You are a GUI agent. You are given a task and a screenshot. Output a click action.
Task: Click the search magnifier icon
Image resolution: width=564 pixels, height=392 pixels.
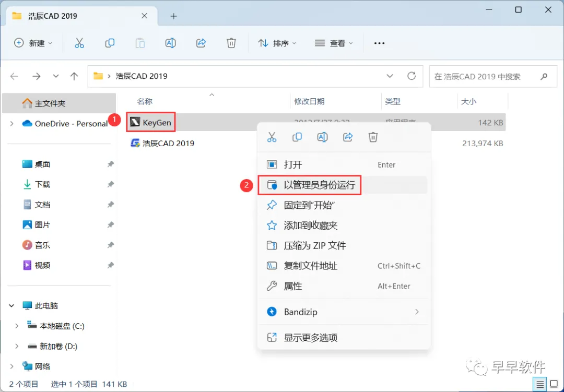[544, 76]
